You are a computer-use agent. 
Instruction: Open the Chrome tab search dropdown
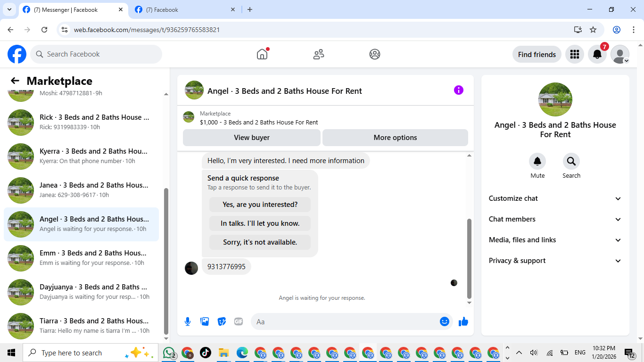click(x=9, y=9)
